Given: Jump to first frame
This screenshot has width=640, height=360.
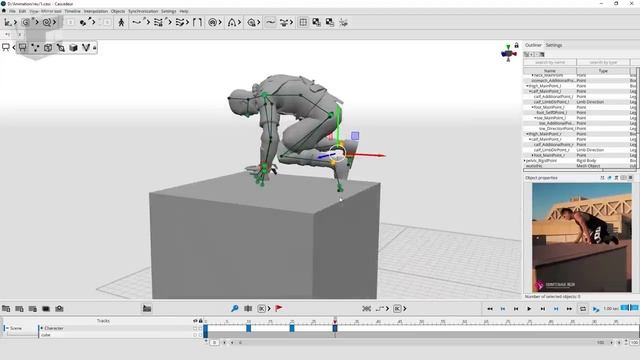Looking at the screenshot, I should [490, 309].
